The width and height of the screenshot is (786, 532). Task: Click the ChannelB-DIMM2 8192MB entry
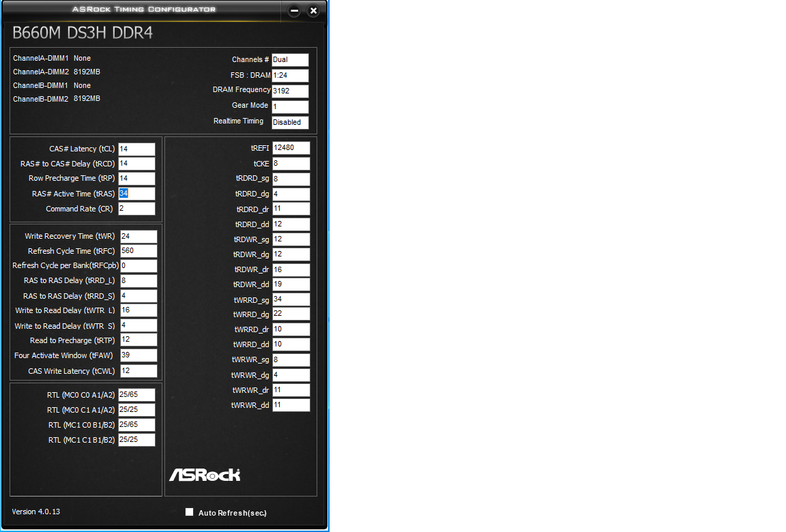[57, 99]
